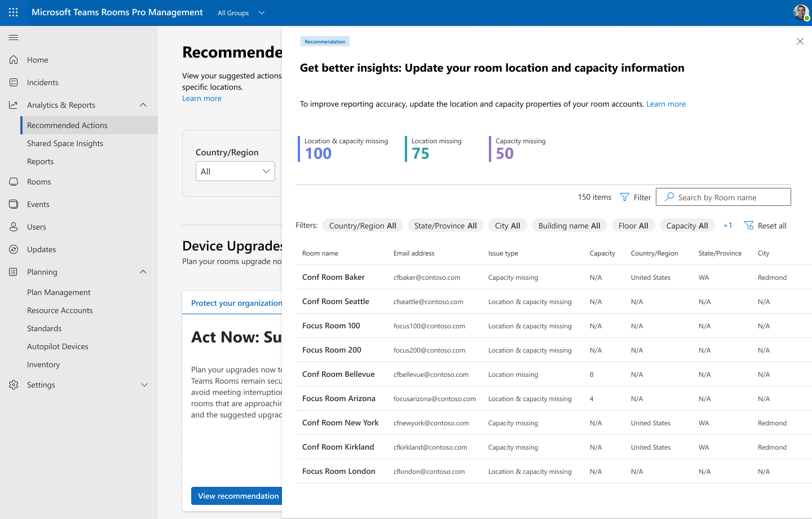Sort by Issue type column header
812x519 pixels.
tap(503, 253)
